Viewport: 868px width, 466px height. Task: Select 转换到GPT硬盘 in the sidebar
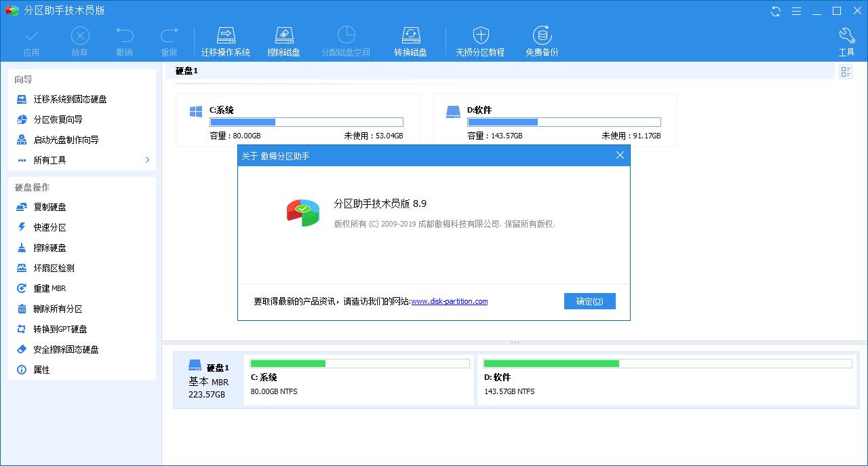[x=60, y=329]
